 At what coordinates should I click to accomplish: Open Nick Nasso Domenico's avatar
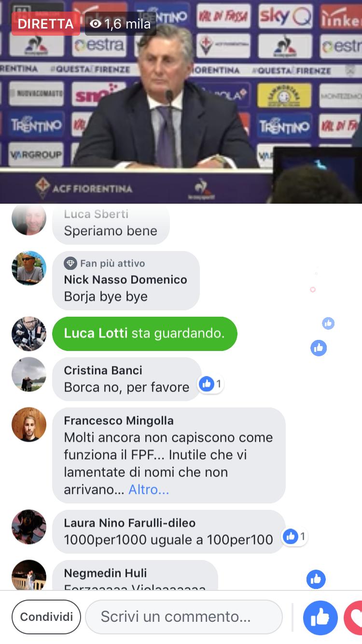click(x=29, y=268)
